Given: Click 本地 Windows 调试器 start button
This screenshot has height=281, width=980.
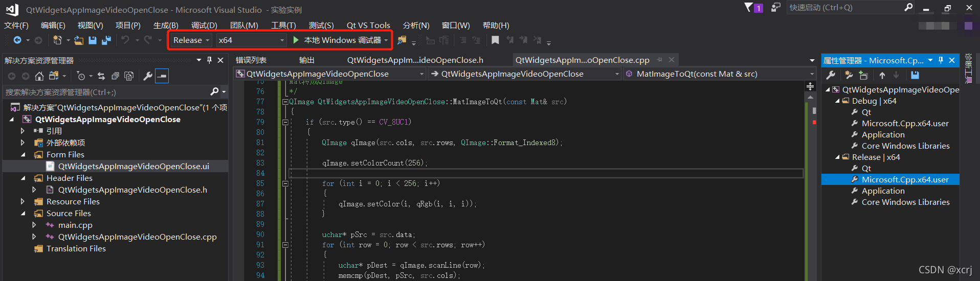Looking at the screenshot, I should point(337,40).
